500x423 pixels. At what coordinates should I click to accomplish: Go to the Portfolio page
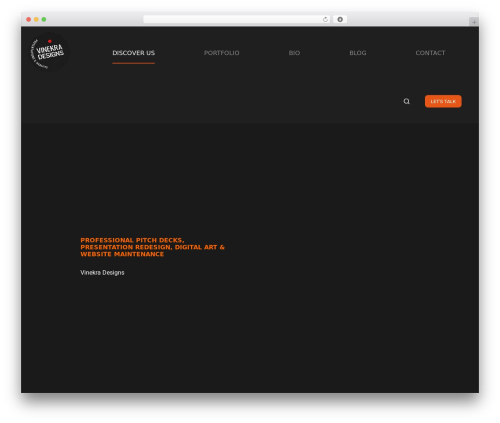[x=222, y=53]
